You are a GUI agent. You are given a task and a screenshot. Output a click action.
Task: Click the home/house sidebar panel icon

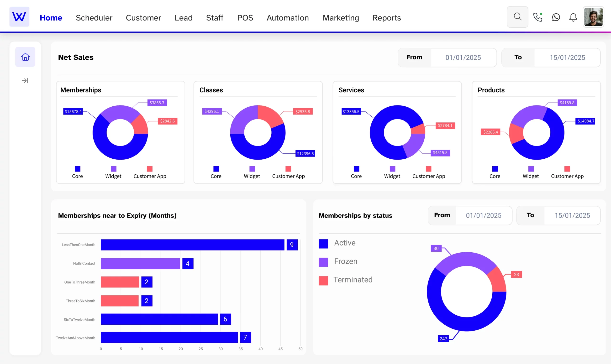click(x=25, y=57)
